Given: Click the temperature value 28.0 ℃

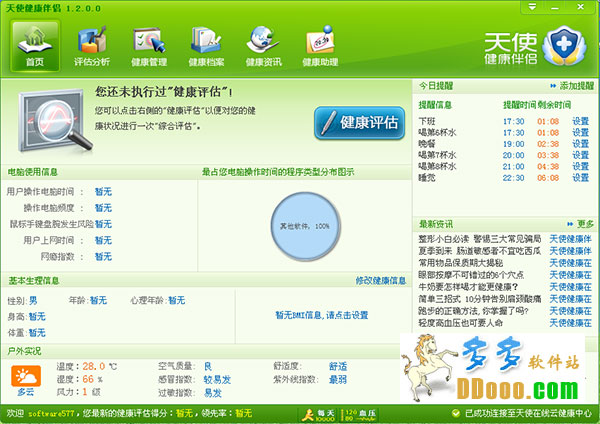Looking at the screenshot, I should point(100,367).
